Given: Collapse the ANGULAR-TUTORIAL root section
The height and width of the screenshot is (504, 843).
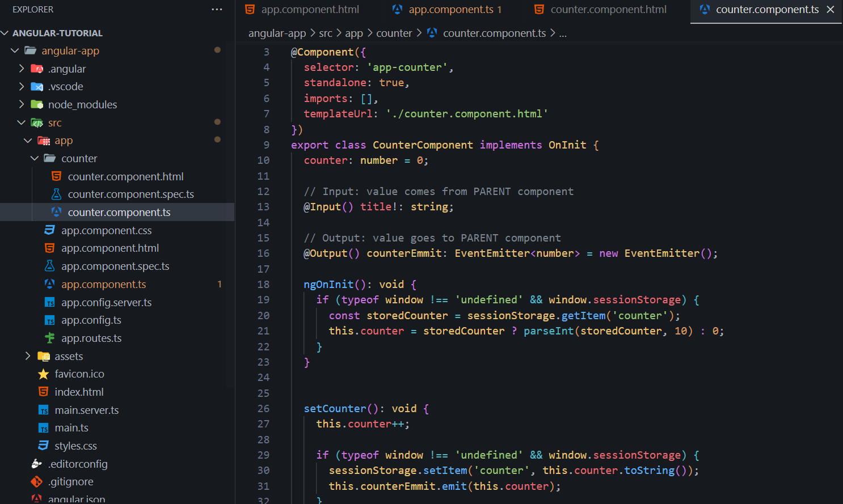Looking at the screenshot, I should [x=5, y=33].
